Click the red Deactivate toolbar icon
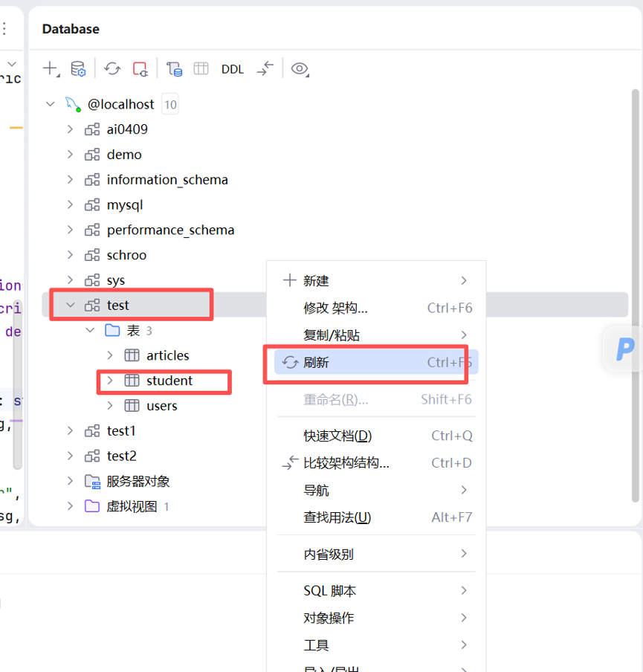643x672 pixels. click(140, 68)
